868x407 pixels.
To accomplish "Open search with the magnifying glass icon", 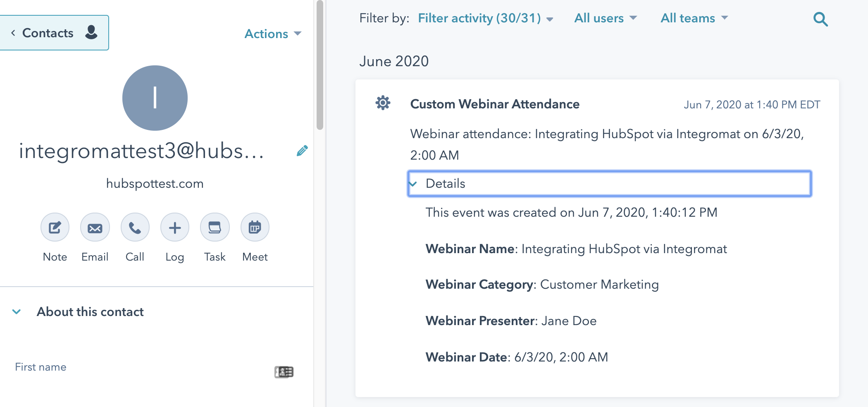I will tap(820, 19).
